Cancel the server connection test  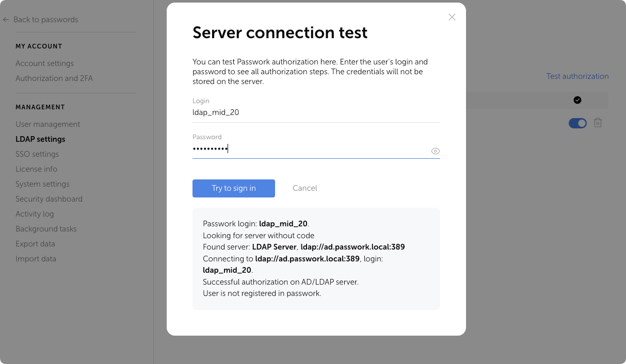304,188
